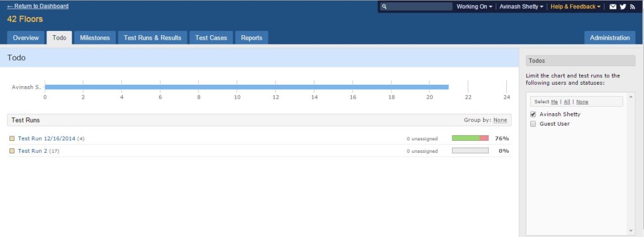Switch to the Overview tab
Image resolution: width=644 pixels, height=237 pixels.
tap(26, 37)
